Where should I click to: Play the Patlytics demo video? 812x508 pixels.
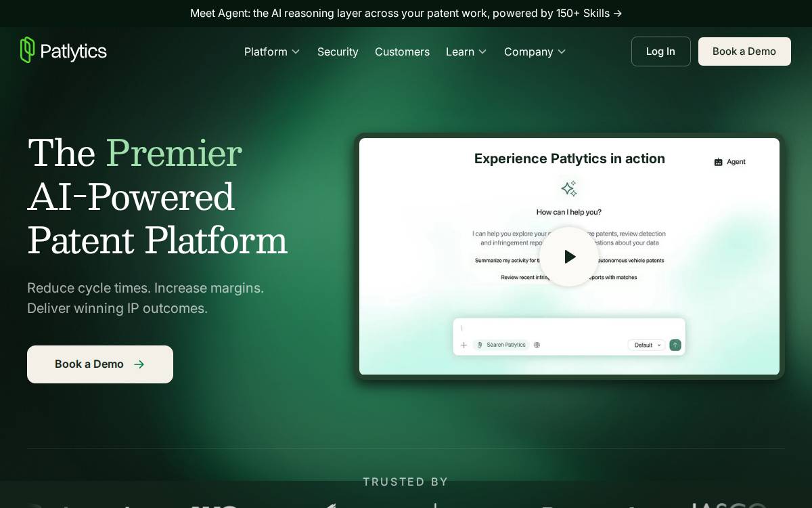(x=569, y=257)
